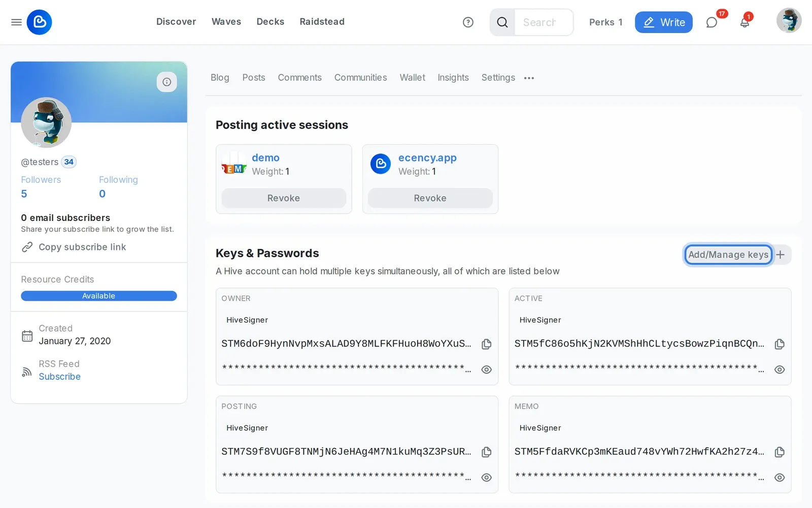The height and width of the screenshot is (508, 812).
Task: Click reputation badge 34
Action: coord(69,162)
